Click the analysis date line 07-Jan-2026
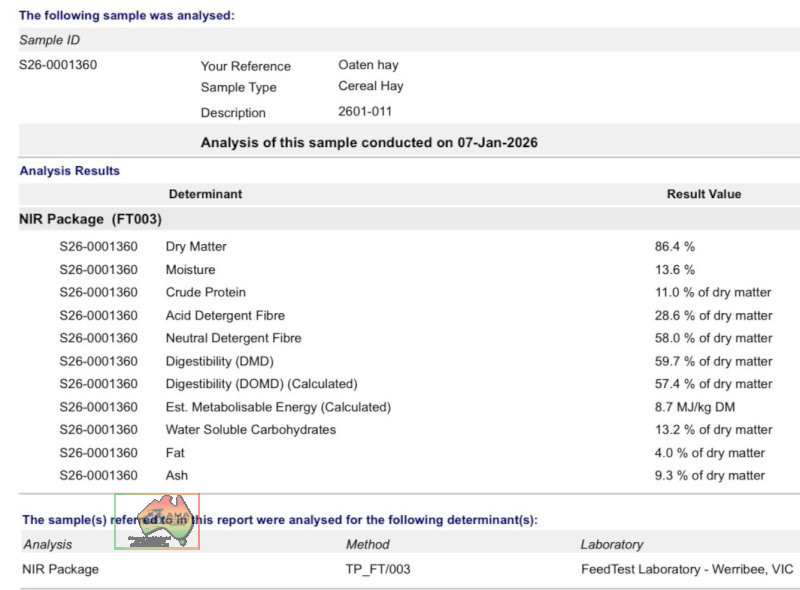Screen dimensions: 800x590 point(369,142)
